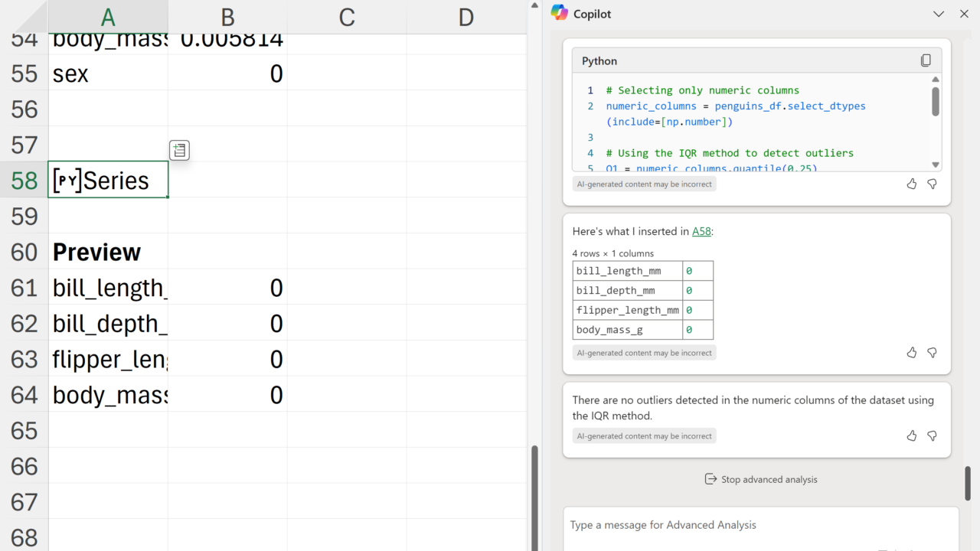
Task: Click the Copilot logo icon
Action: (560, 13)
